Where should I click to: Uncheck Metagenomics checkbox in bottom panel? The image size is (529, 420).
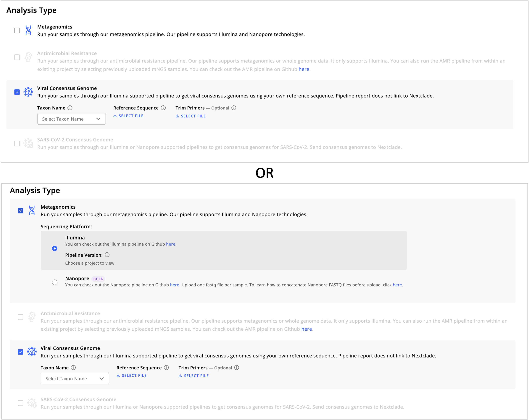tap(21, 211)
